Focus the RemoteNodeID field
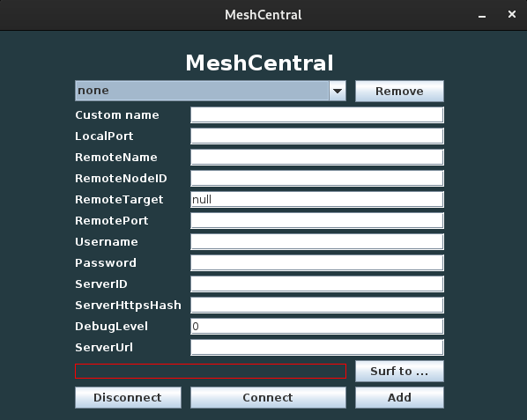Viewport: 527px width, 420px height. 317,179
